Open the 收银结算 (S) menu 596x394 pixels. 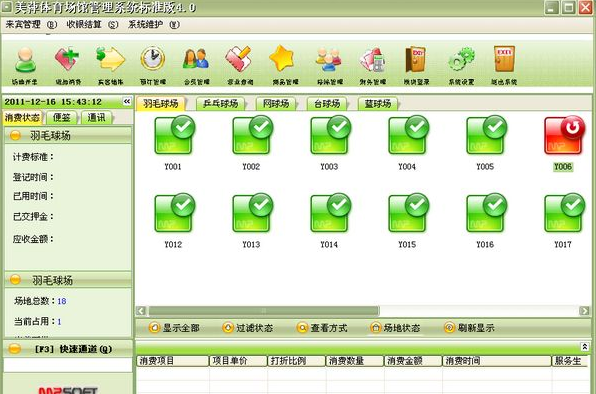[92, 25]
